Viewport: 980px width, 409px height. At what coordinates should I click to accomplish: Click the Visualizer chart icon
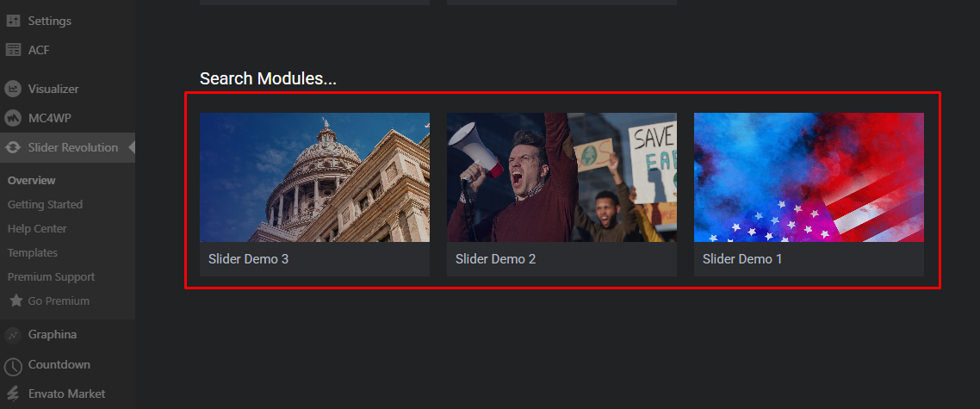tap(13, 89)
